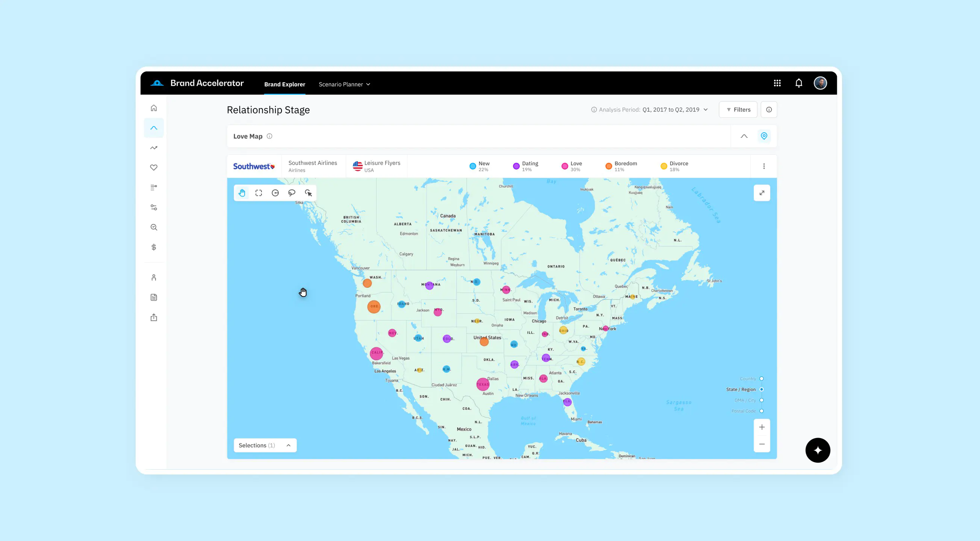
Task: Select the hand pan tool
Action: click(242, 193)
